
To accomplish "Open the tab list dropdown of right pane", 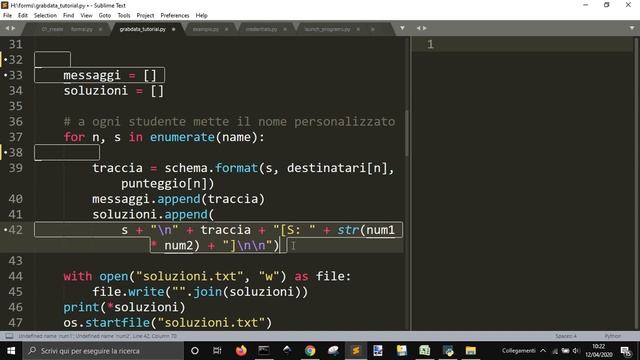I will (632, 28).
